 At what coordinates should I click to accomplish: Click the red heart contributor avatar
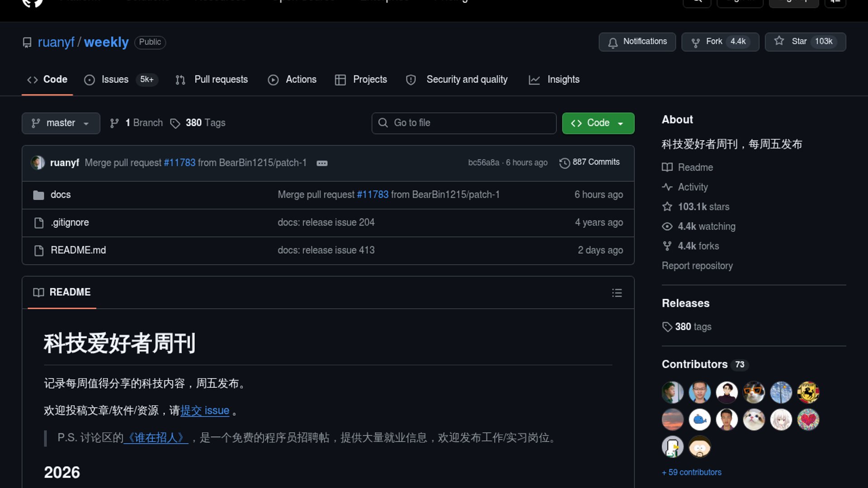(x=808, y=419)
